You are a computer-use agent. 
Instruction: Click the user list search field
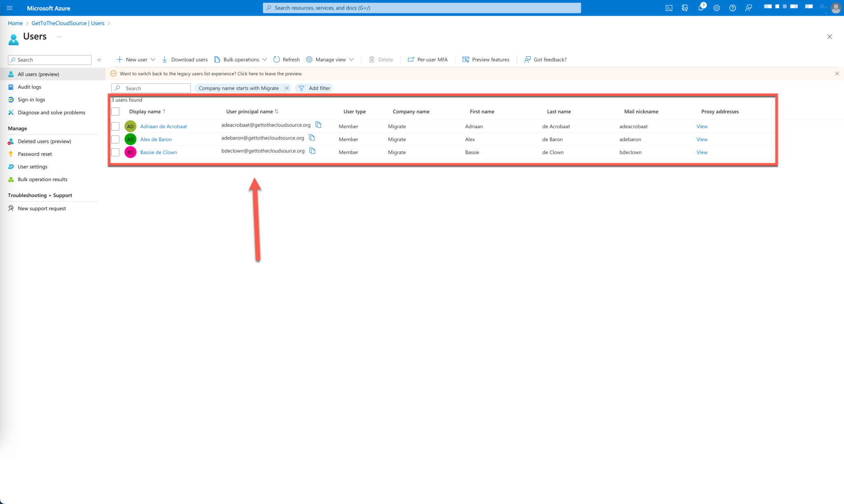coord(151,88)
